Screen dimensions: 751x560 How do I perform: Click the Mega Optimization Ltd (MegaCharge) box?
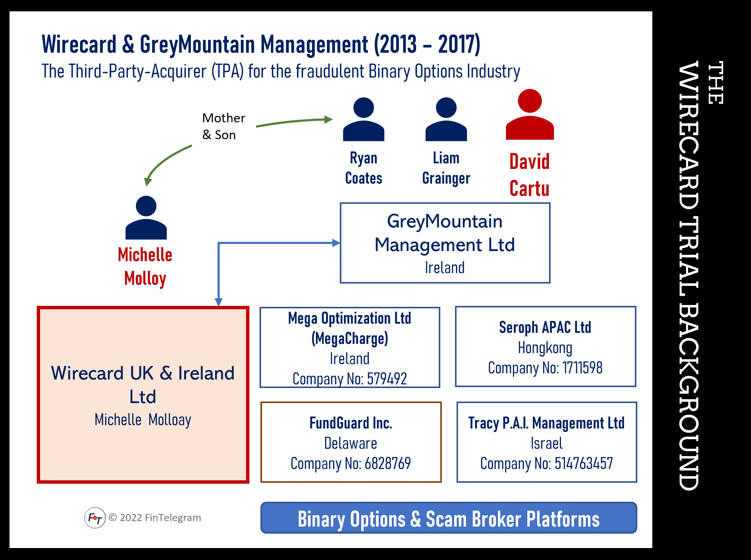click(350, 347)
